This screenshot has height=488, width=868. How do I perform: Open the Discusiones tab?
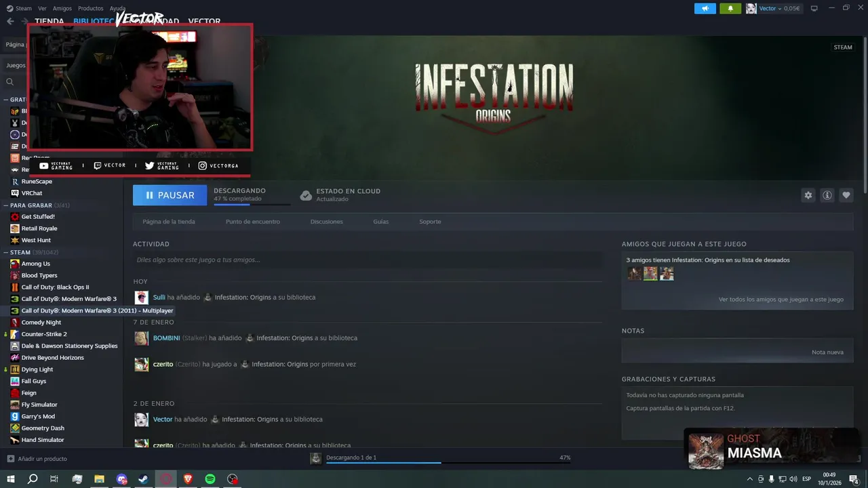(x=327, y=222)
